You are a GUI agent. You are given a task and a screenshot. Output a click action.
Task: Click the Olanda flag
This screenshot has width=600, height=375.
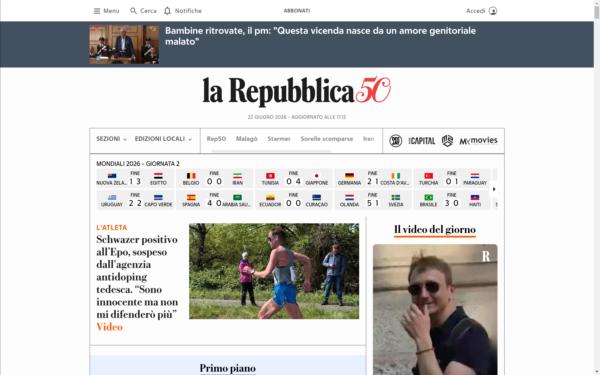(349, 197)
